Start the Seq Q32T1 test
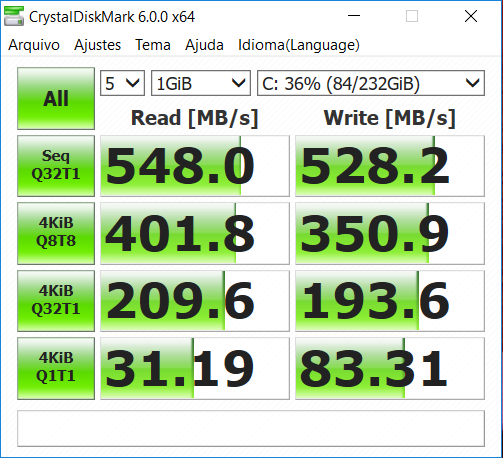 tap(56, 166)
